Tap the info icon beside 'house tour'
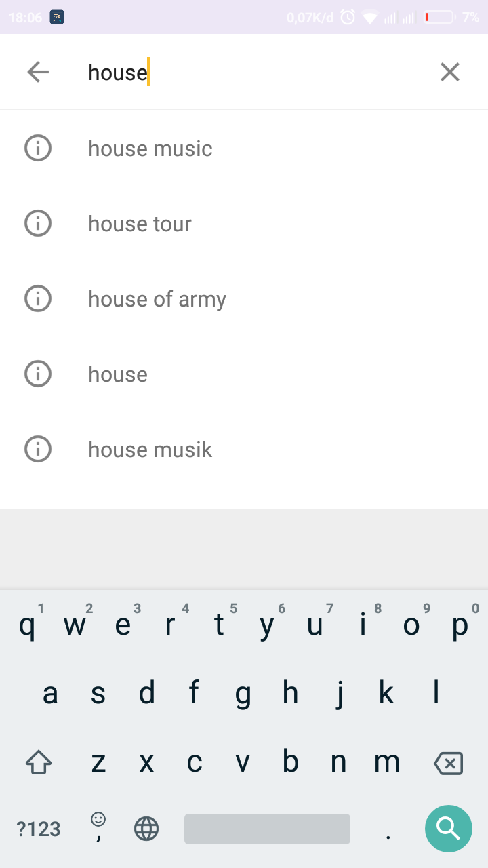 (38, 223)
